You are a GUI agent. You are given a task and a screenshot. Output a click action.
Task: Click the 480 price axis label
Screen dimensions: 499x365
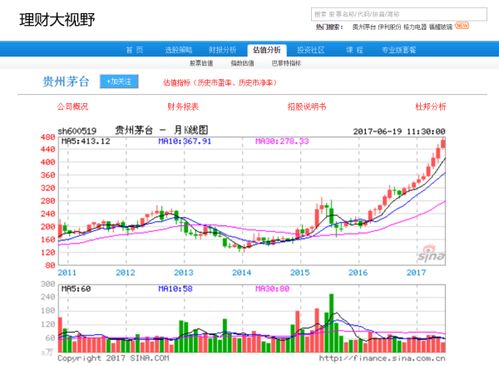click(x=47, y=137)
